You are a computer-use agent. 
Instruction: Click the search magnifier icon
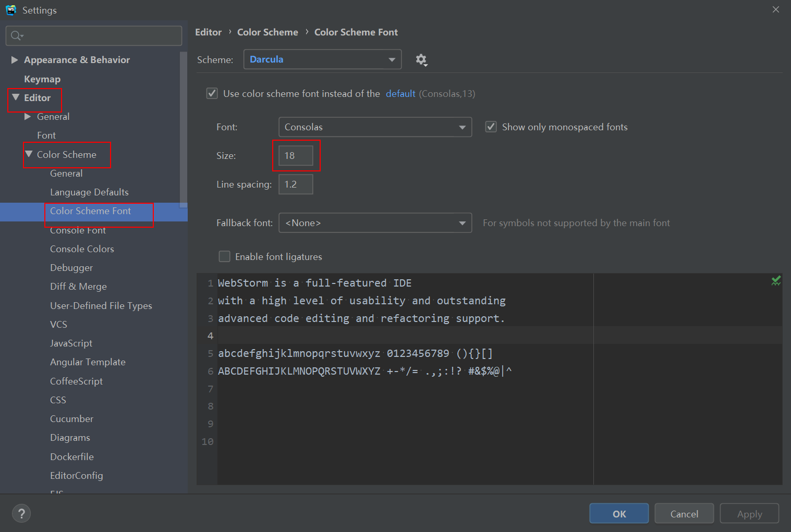tap(17, 35)
